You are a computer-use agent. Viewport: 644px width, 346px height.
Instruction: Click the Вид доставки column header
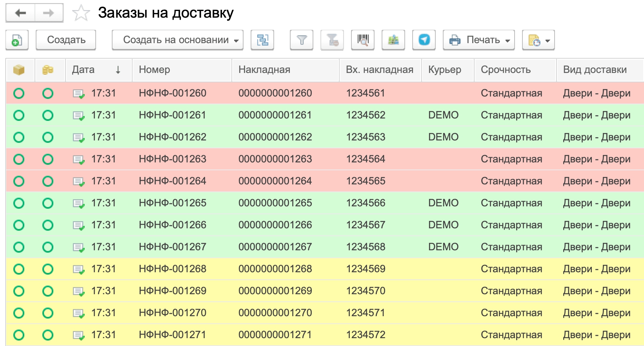(x=600, y=70)
